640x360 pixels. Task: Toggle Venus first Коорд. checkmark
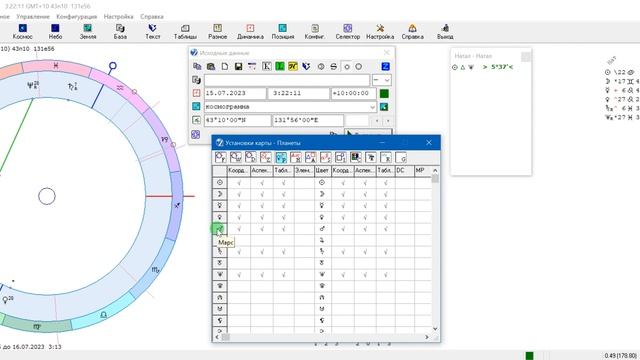tap(239, 217)
